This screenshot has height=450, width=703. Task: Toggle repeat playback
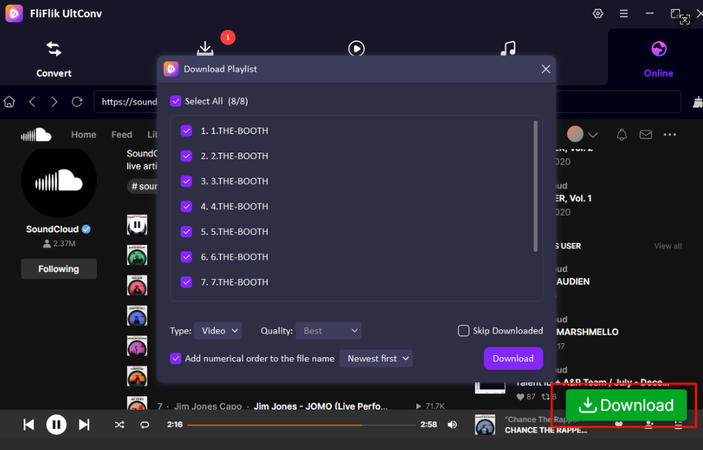click(x=144, y=424)
